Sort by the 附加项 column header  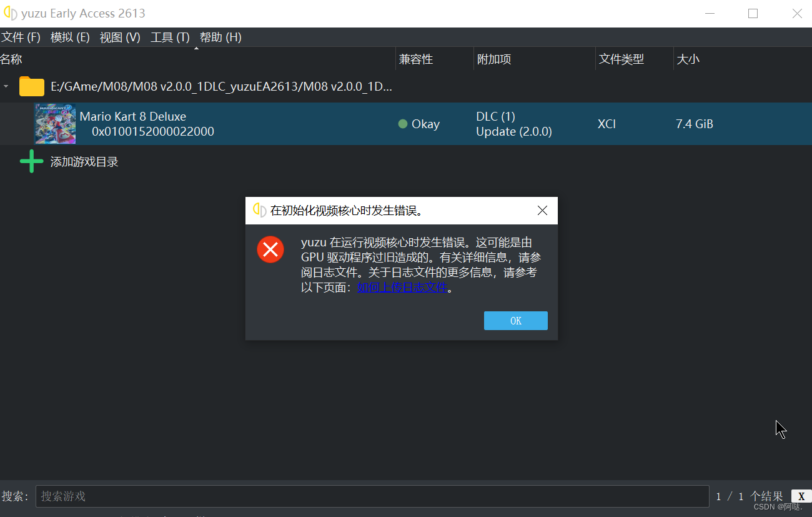(494, 59)
